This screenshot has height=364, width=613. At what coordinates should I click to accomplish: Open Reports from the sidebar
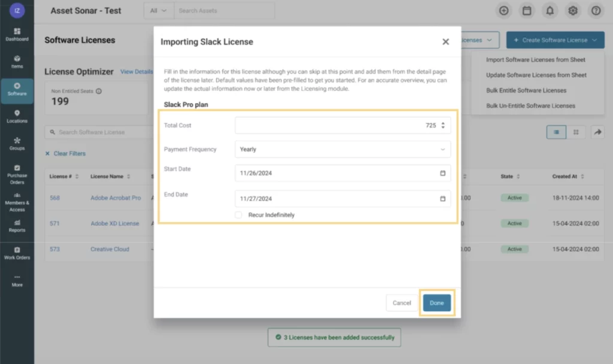(17, 226)
